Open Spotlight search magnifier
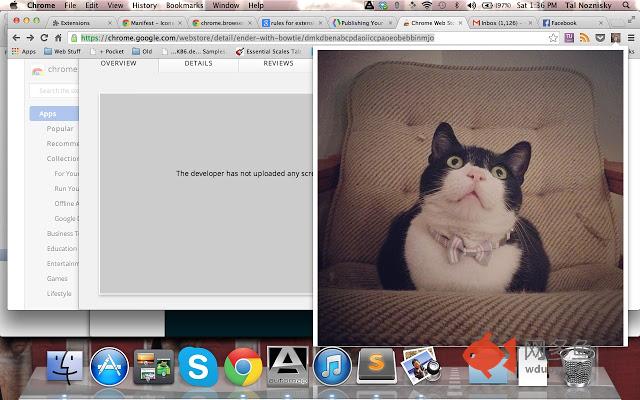The height and width of the screenshot is (400, 640). (x=627, y=5)
